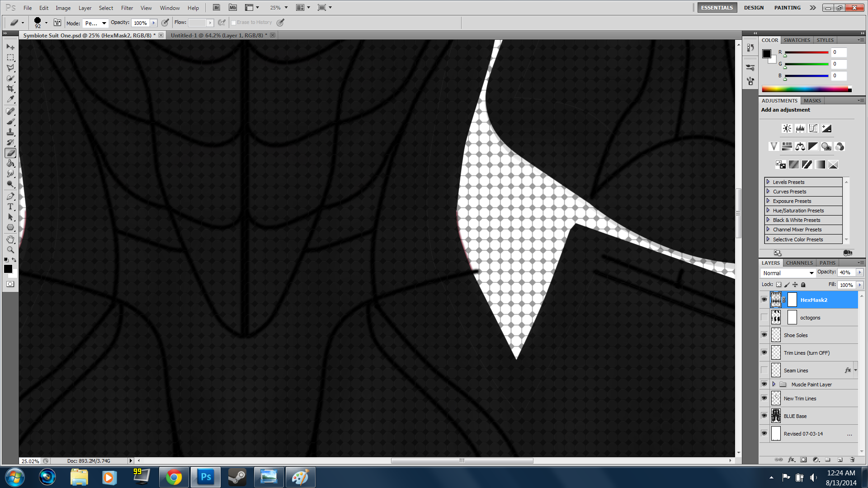The image size is (868, 488).
Task: Switch to the CHANNELS tab
Action: [799, 263]
